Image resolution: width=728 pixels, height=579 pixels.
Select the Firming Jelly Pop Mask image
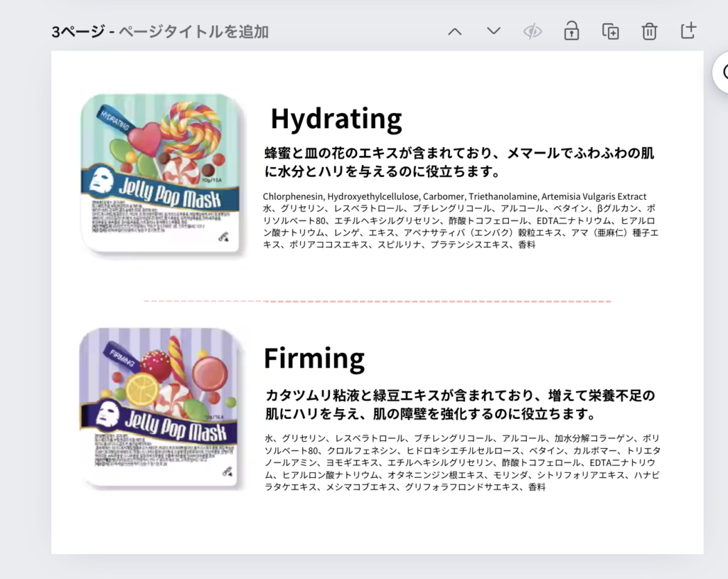click(163, 408)
